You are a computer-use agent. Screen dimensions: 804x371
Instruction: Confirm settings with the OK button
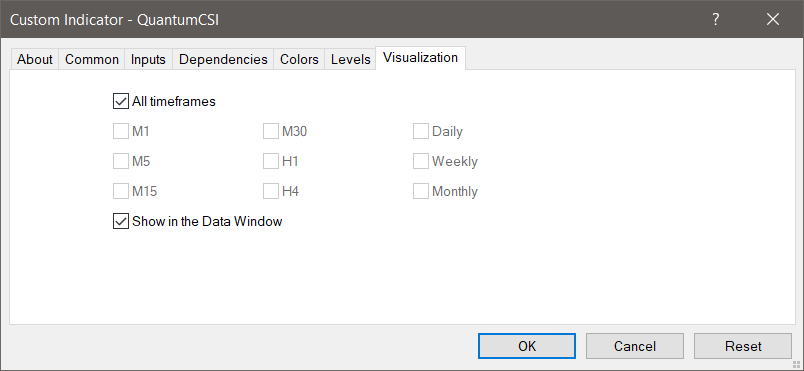click(527, 346)
